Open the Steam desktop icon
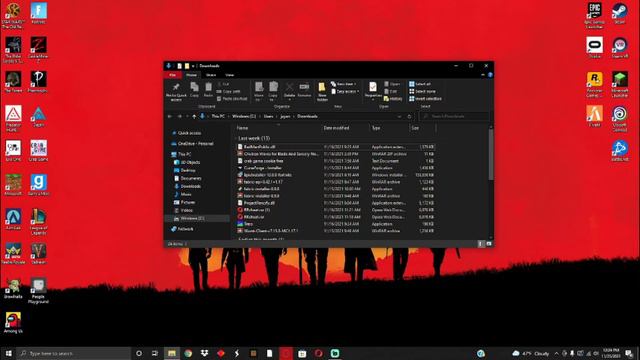Screen dimensions: 640x360 click(620, 13)
